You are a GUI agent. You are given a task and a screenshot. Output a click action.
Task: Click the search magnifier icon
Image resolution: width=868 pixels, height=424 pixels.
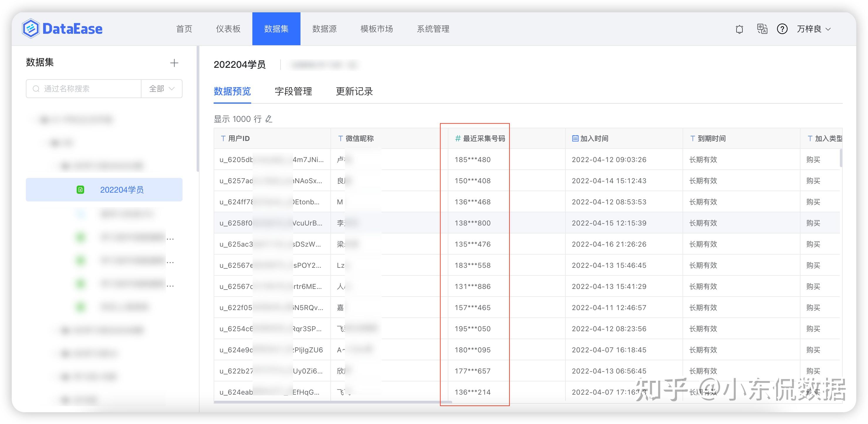36,89
